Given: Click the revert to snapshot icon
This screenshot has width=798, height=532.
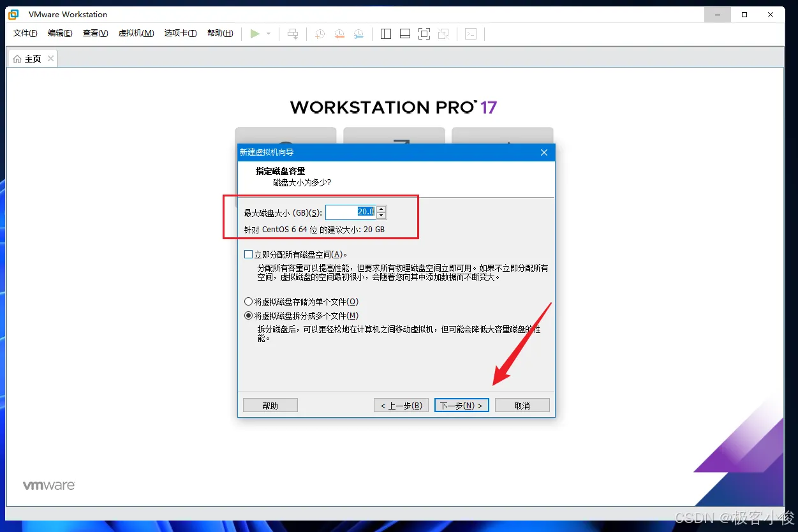Looking at the screenshot, I should click(x=339, y=34).
